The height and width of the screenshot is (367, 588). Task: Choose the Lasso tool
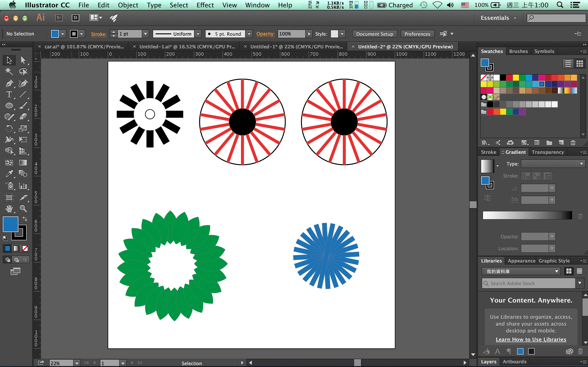[23, 71]
